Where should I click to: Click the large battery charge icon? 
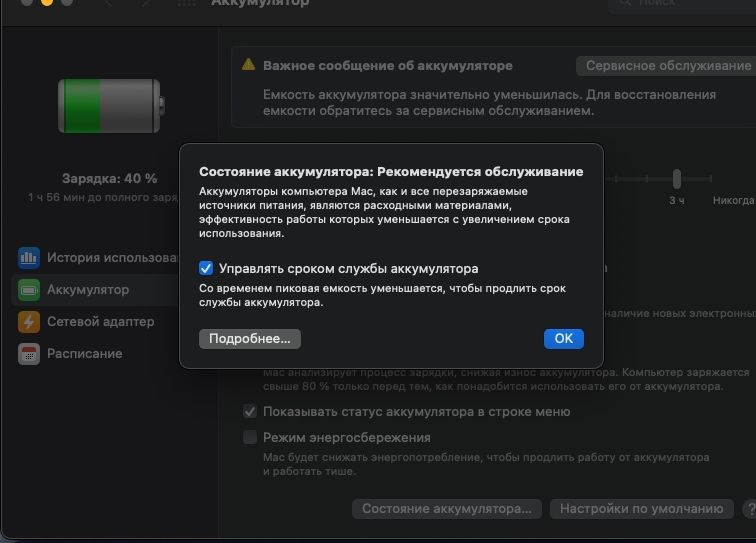tap(111, 106)
